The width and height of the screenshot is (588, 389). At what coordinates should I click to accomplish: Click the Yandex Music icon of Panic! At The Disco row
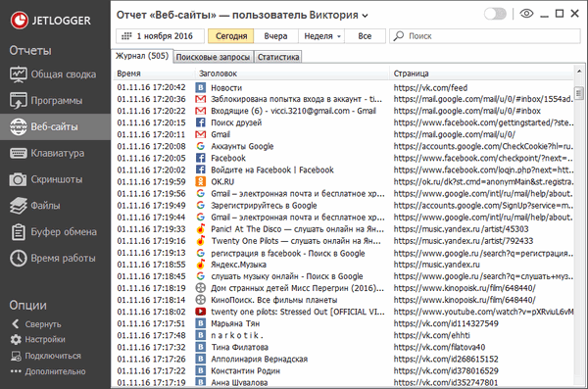coord(201,229)
